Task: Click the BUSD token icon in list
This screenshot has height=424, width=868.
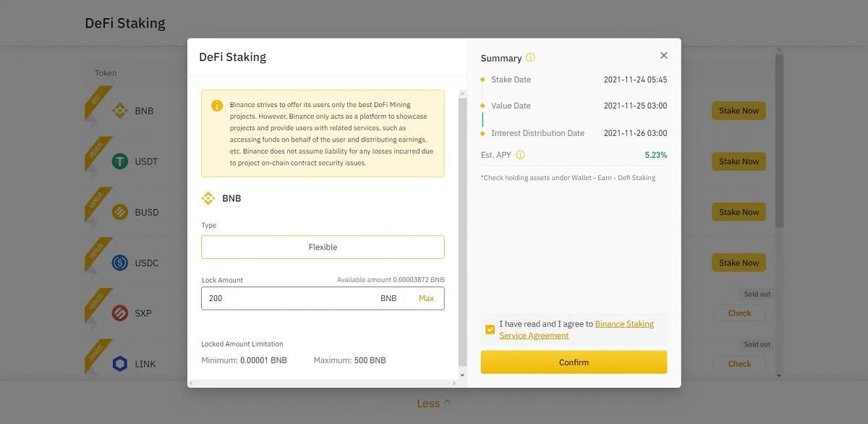Action: click(x=120, y=212)
